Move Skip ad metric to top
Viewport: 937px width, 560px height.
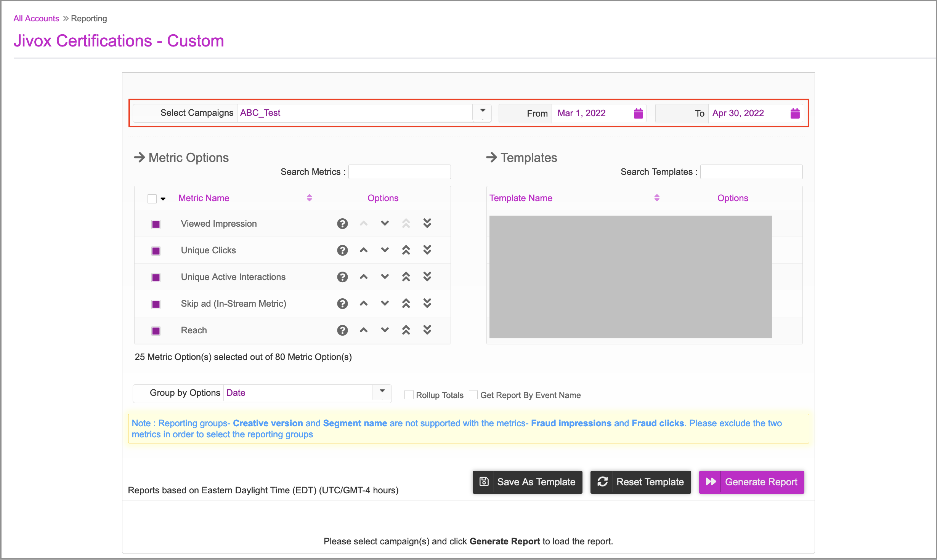click(406, 303)
